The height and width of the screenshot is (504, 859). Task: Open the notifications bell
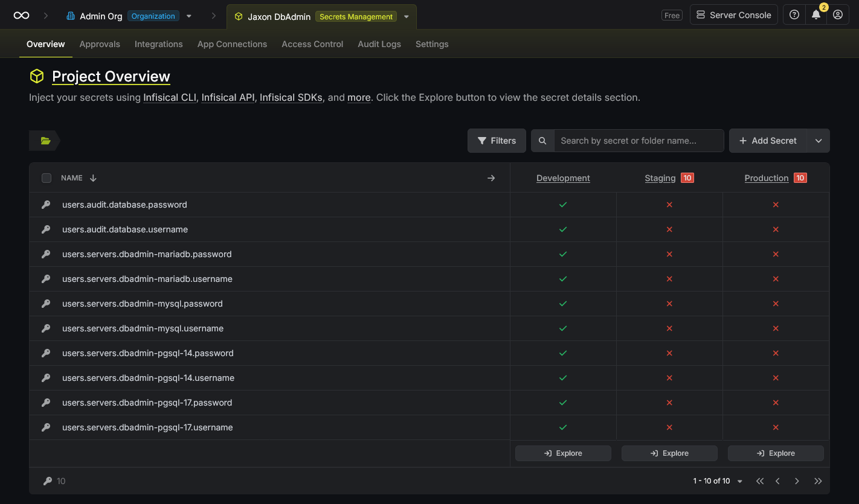816,15
